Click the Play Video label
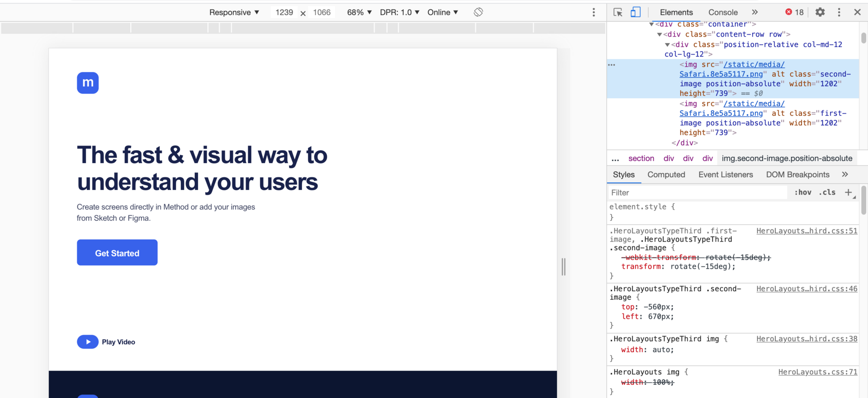This screenshot has height=398, width=868. tap(118, 341)
